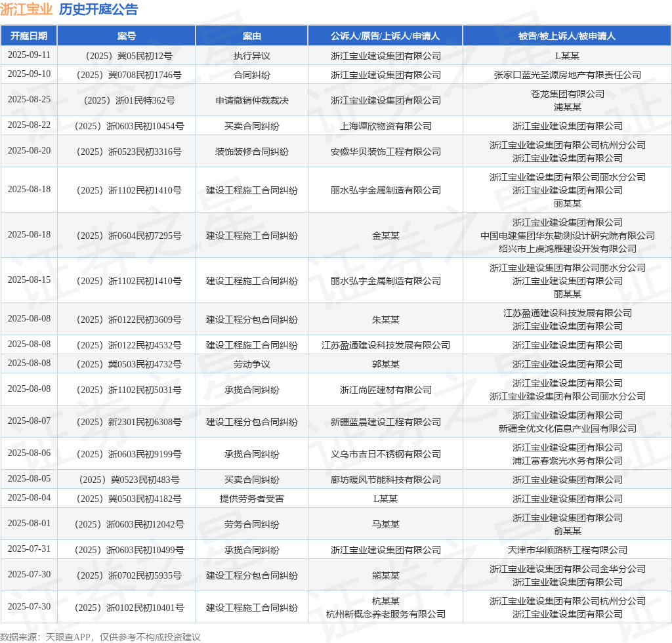Image resolution: width=672 pixels, height=643 pixels.
Task: Click the 提供劳务者受害 case reason cell
Action: pyautogui.click(x=251, y=499)
